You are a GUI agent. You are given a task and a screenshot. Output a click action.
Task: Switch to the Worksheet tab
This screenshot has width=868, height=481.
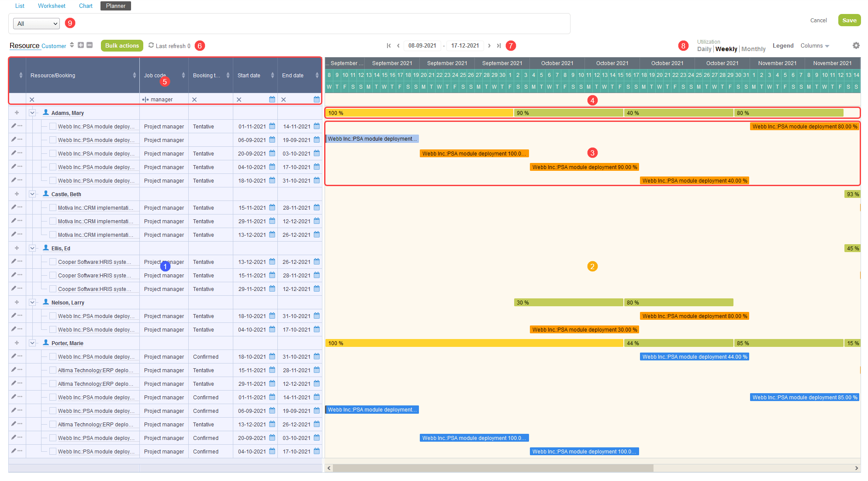52,6
